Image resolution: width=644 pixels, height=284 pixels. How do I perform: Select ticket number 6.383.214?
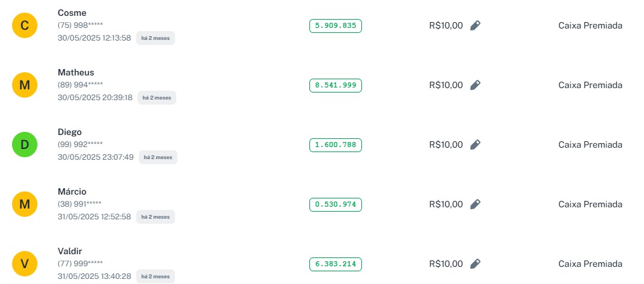(x=335, y=264)
